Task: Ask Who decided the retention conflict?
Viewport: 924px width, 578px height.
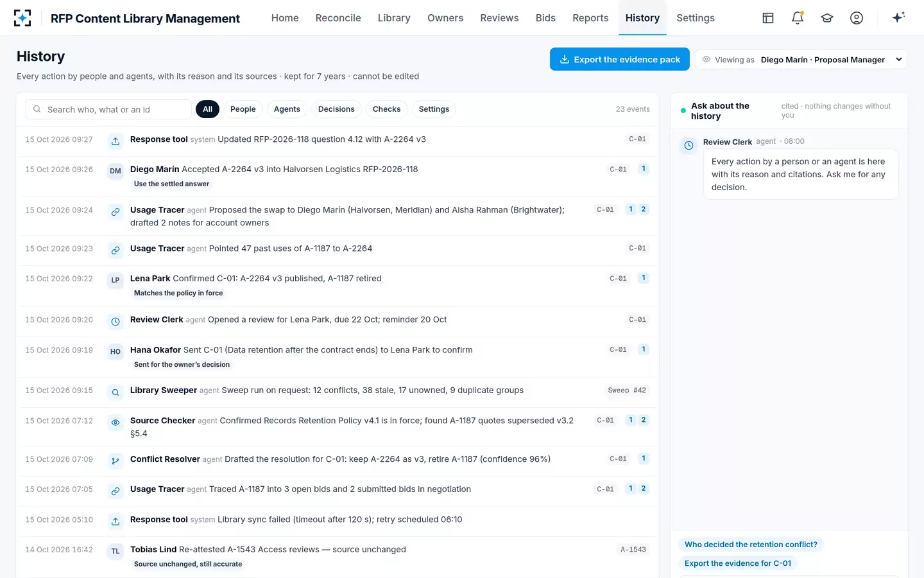Action: pyautogui.click(x=751, y=545)
